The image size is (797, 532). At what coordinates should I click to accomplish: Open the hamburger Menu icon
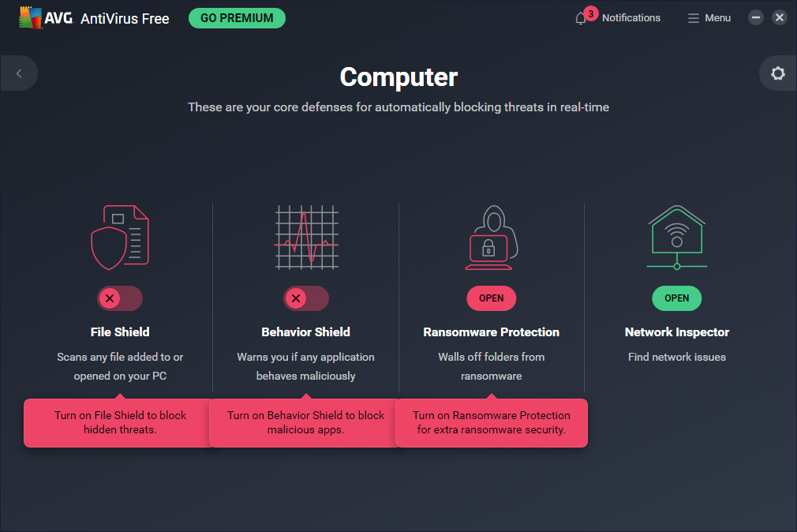tap(694, 18)
